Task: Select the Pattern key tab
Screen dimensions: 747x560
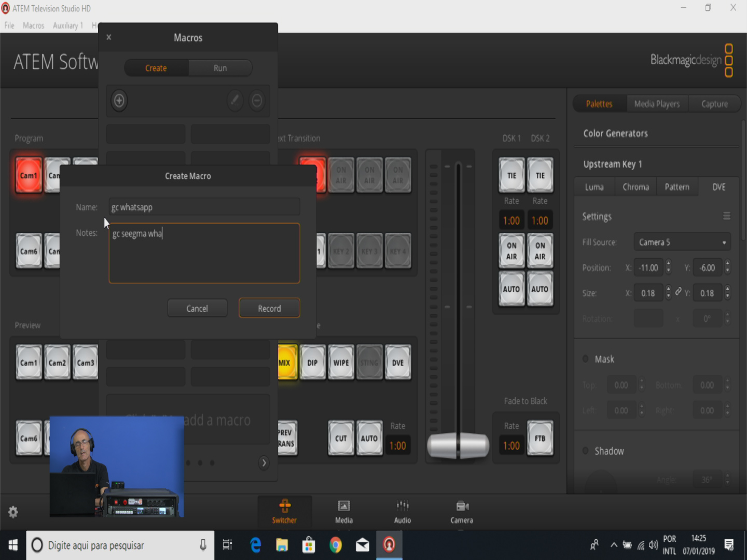Action: coord(677,187)
